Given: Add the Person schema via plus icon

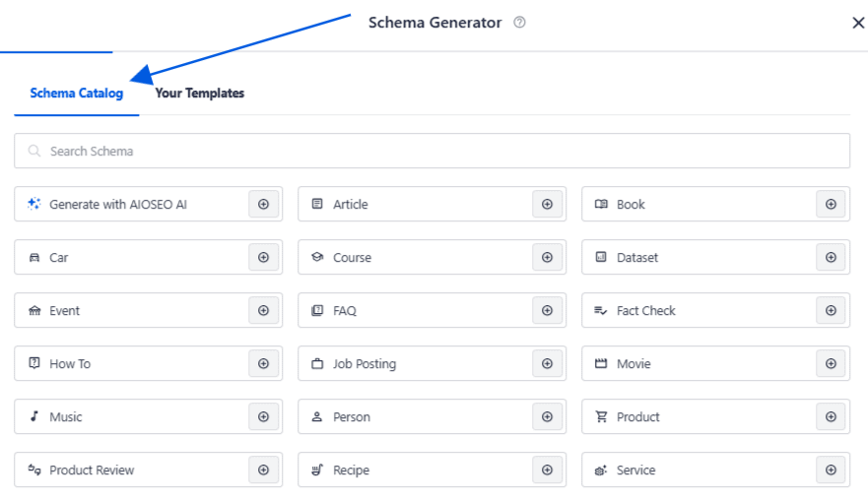Looking at the screenshot, I should 547,416.
